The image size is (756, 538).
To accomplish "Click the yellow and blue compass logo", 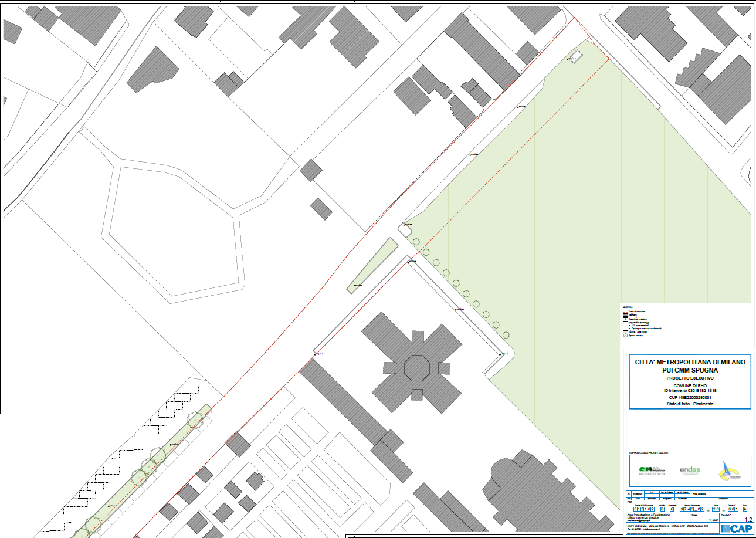I will click(728, 470).
